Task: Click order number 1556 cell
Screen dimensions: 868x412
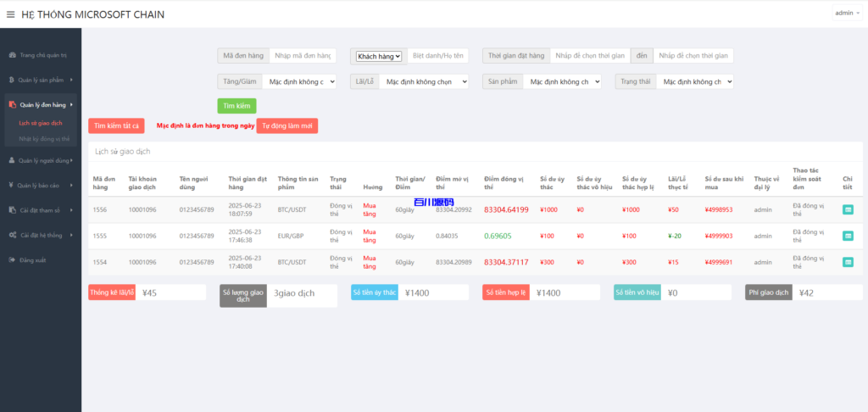Action: (100, 210)
